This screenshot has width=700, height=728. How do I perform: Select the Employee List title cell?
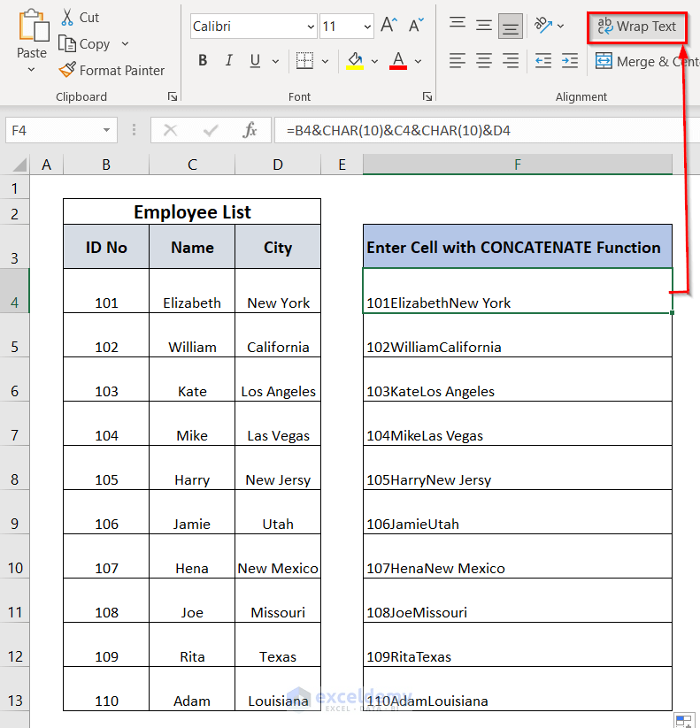[x=192, y=211]
